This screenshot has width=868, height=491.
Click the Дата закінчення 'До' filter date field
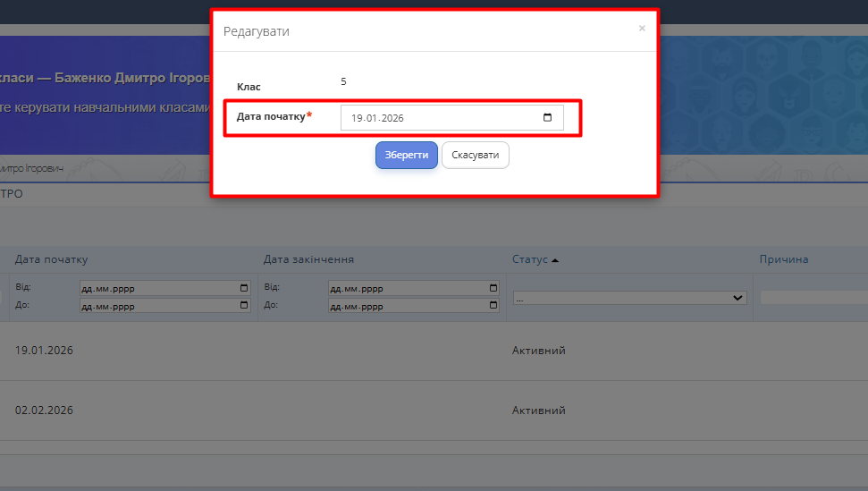pyautogui.click(x=407, y=306)
